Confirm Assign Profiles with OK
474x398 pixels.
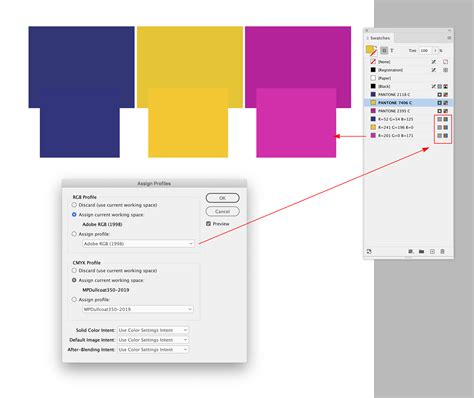click(x=222, y=198)
